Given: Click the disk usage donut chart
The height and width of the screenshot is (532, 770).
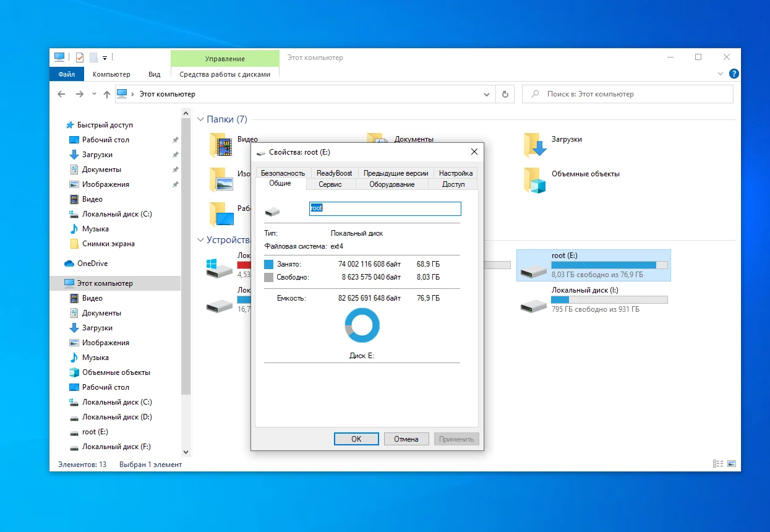Looking at the screenshot, I should (362, 325).
